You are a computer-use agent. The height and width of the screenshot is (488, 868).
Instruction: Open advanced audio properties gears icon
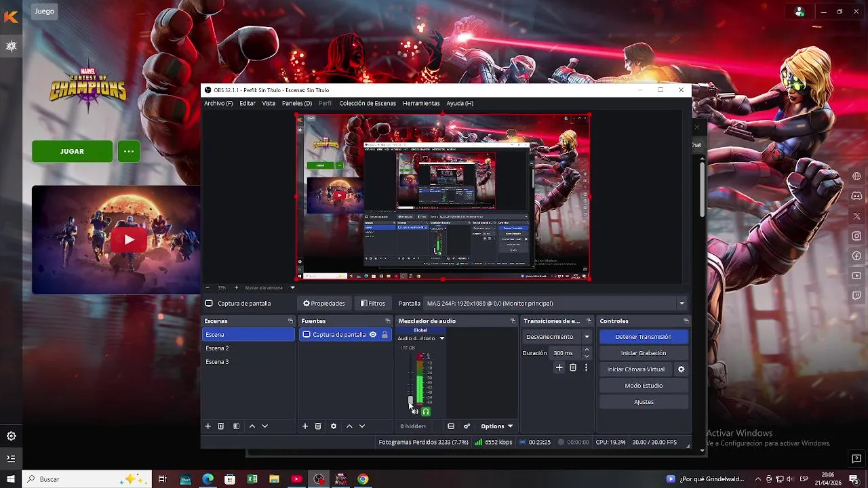[467, 426]
